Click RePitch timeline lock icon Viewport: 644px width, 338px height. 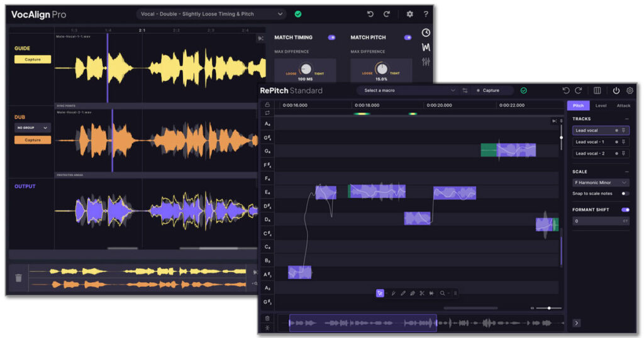click(x=267, y=104)
